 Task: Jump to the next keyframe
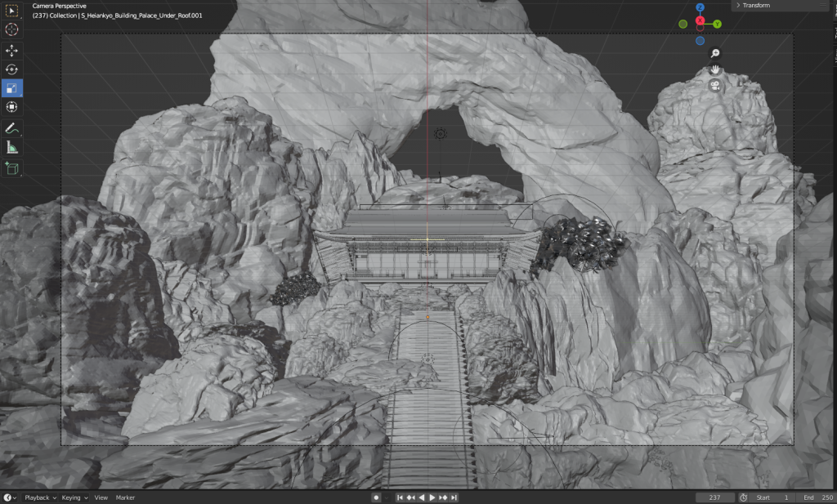coord(443,497)
